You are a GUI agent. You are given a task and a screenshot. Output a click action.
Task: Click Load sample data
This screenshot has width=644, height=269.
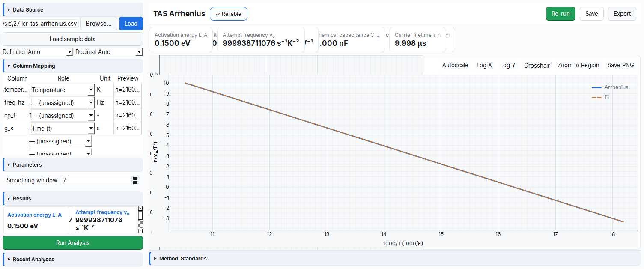[73, 39]
